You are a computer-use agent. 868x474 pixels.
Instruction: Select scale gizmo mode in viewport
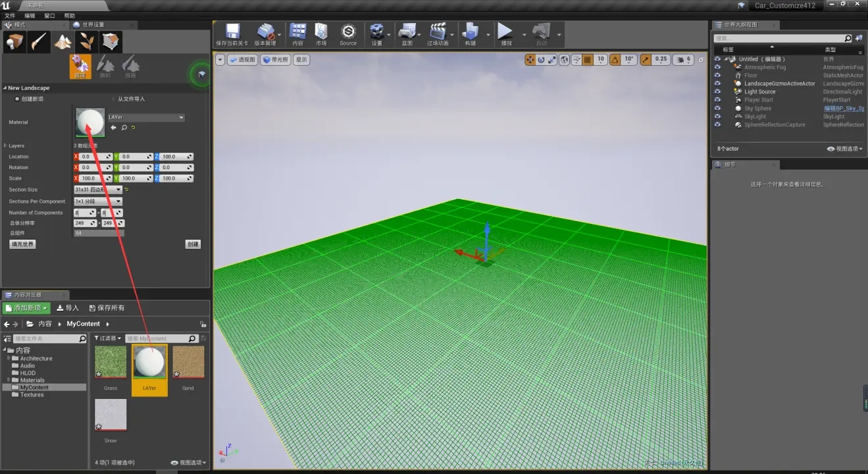point(552,59)
